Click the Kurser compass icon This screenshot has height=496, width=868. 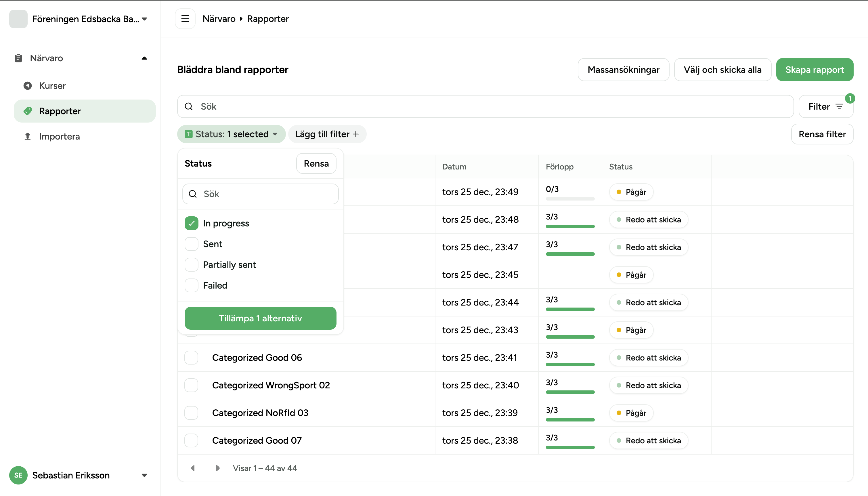[x=28, y=86]
